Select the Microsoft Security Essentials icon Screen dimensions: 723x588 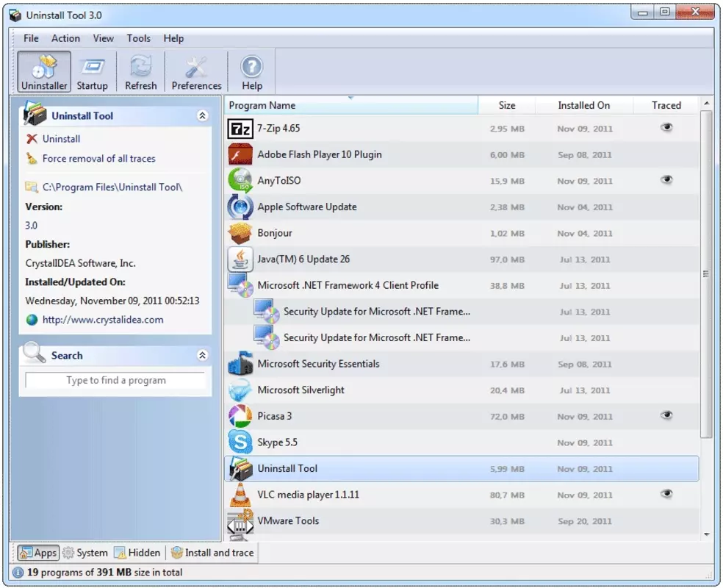pyautogui.click(x=240, y=364)
